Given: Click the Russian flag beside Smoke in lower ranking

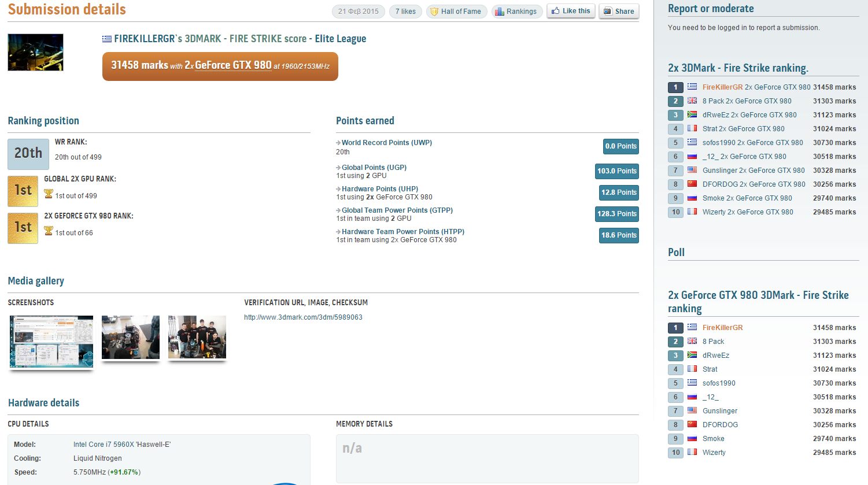Looking at the screenshot, I should point(692,438).
